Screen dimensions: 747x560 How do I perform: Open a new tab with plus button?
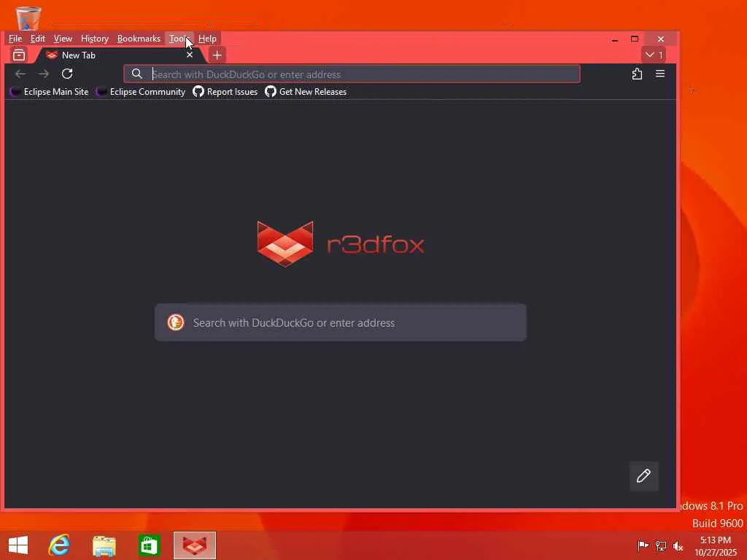[217, 55]
